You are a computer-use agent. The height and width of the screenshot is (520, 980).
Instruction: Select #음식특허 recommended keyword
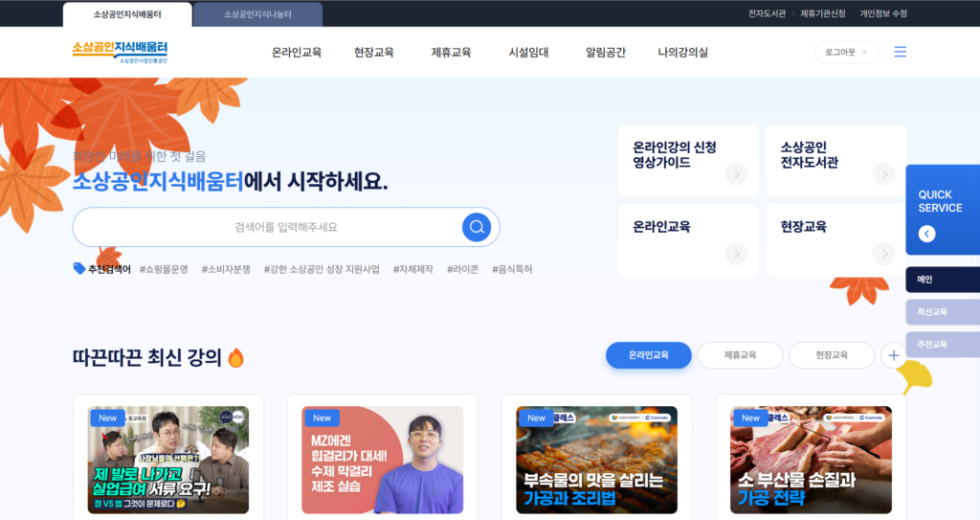point(512,269)
